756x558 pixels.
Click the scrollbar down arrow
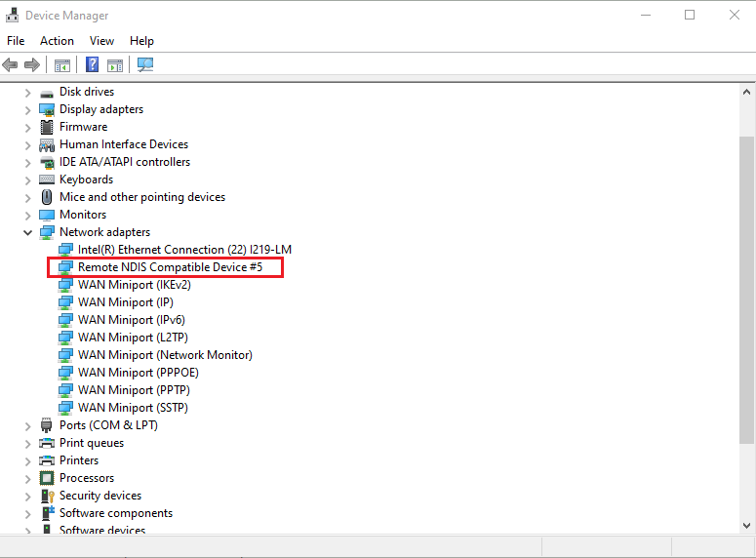point(747,525)
